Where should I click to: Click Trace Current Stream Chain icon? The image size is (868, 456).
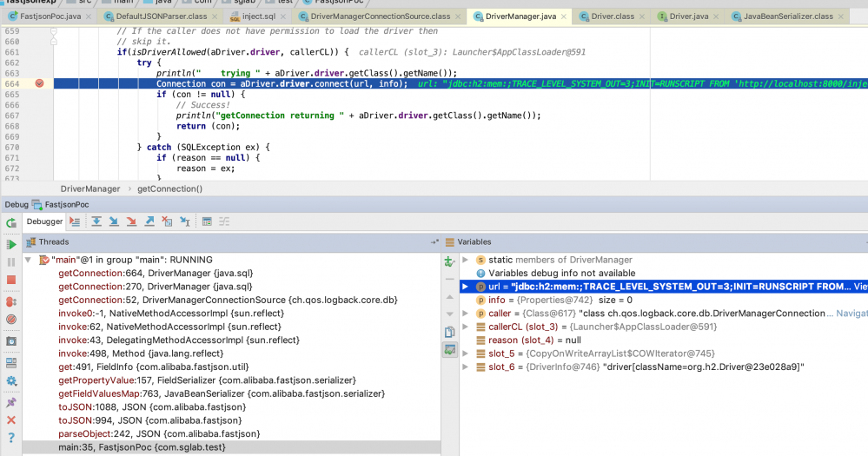(224, 221)
